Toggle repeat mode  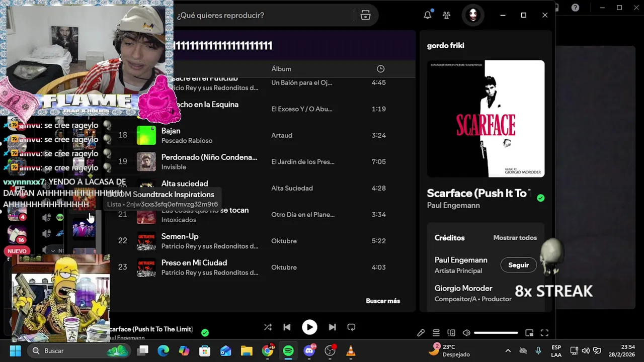click(351, 327)
